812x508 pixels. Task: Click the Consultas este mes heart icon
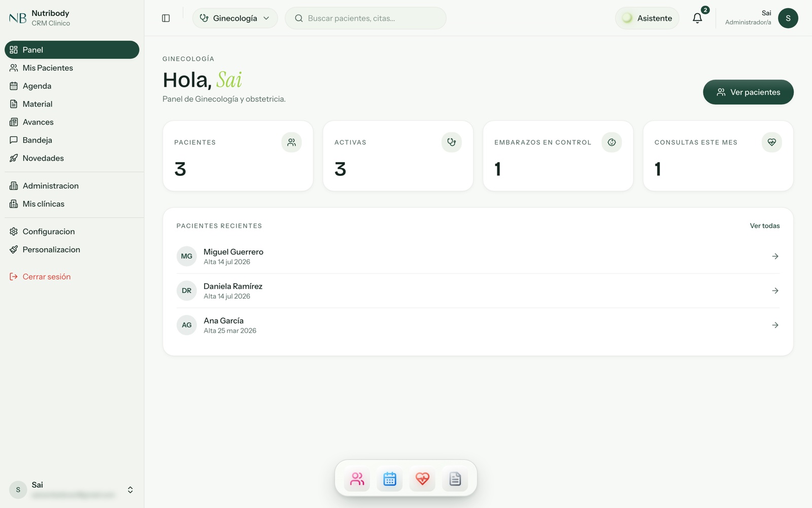tap(771, 142)
